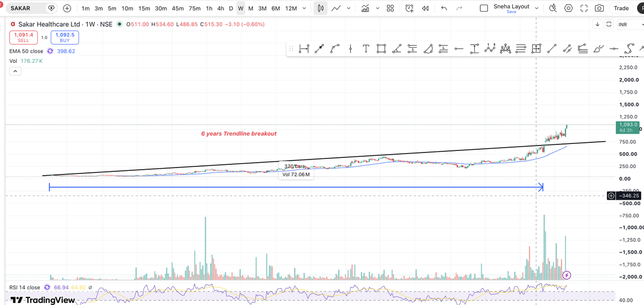Select the brush drawing tool

pyautogui.click(x=598, y=49)
